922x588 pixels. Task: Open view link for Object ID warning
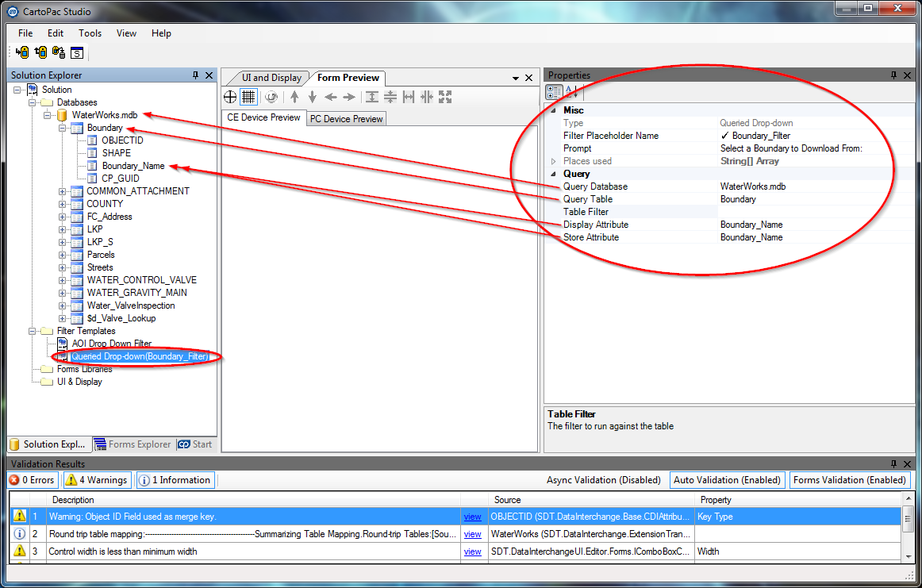coord(473,517)
